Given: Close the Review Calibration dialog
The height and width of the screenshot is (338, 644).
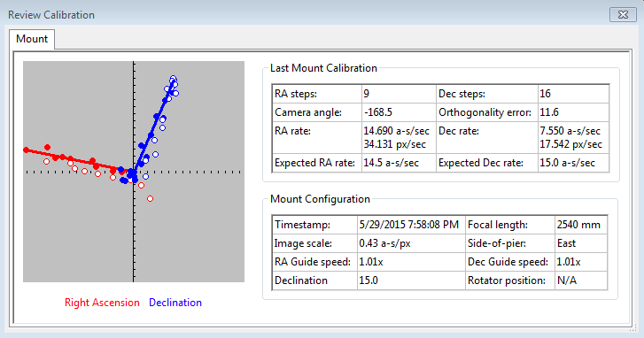Looking at the screenshot, I should point(623,15).
